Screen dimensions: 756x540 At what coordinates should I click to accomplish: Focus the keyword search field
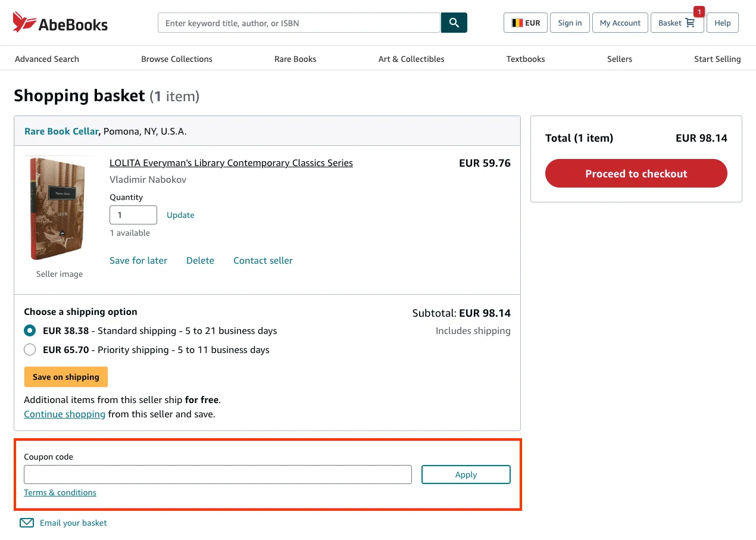(299, 23)
